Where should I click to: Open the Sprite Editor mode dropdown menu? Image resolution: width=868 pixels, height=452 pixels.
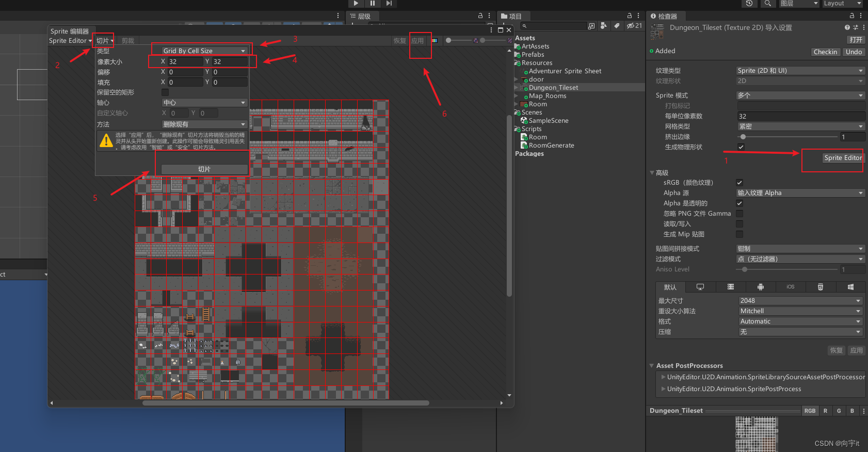click(x=70, y=41)
